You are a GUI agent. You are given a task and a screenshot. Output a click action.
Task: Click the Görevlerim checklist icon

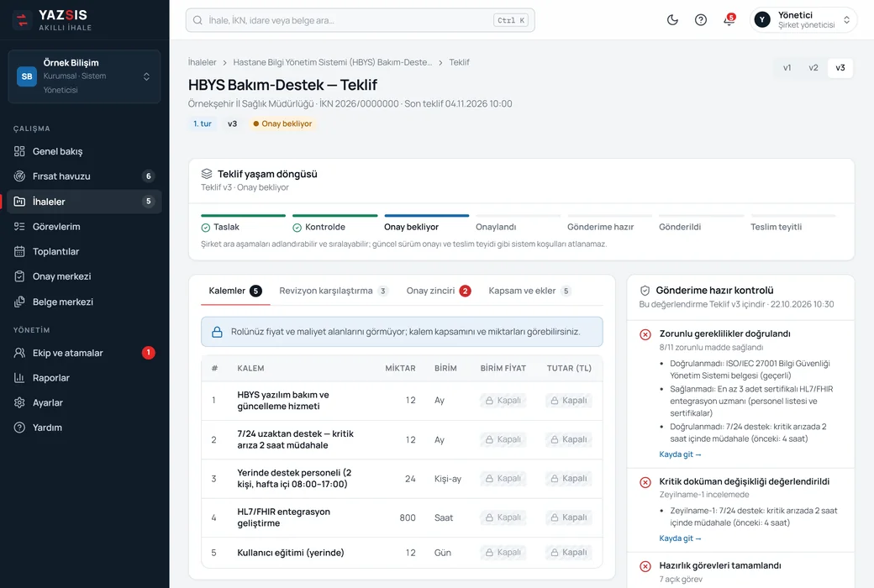19,226
